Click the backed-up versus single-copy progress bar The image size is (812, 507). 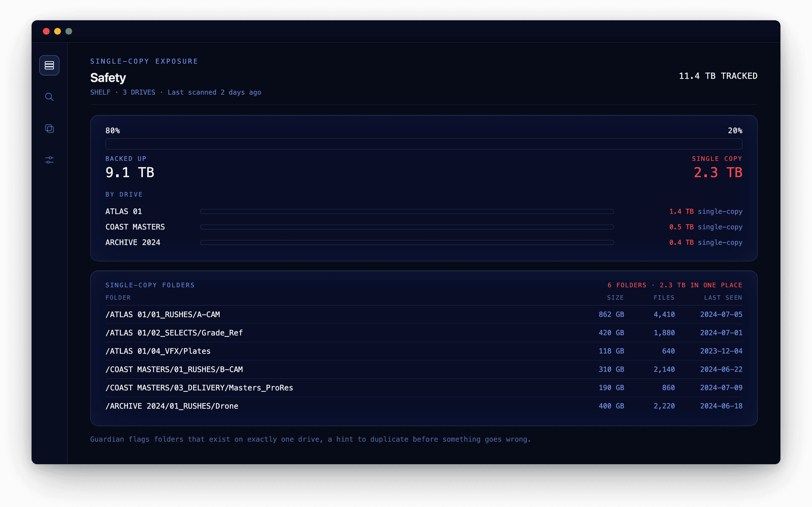424,144
